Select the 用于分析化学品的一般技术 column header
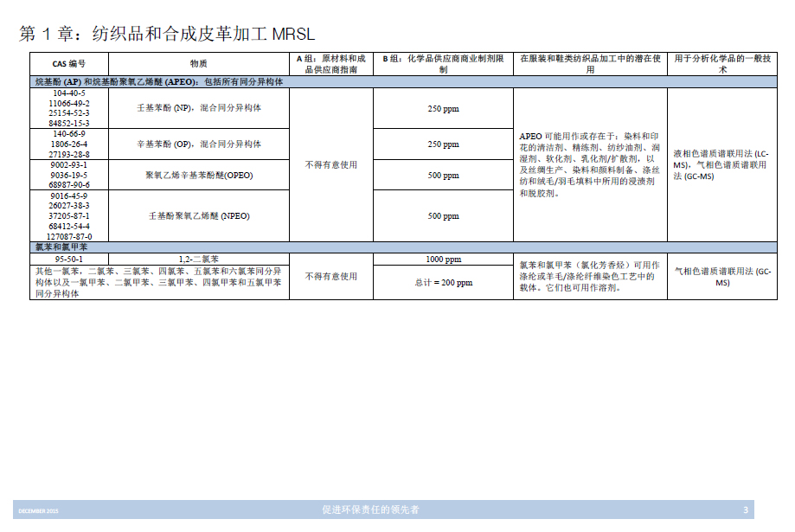This screenshot has width=795, height=532. pos(721,63)
